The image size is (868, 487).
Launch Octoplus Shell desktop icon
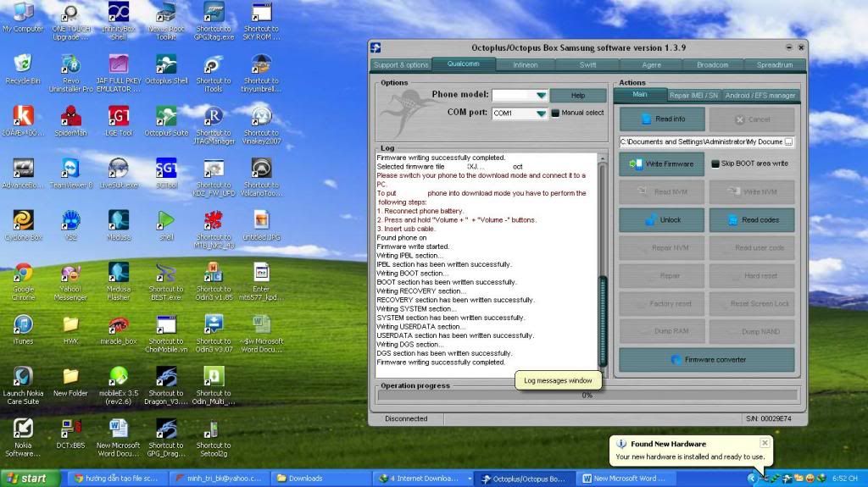tap(166, 69)
